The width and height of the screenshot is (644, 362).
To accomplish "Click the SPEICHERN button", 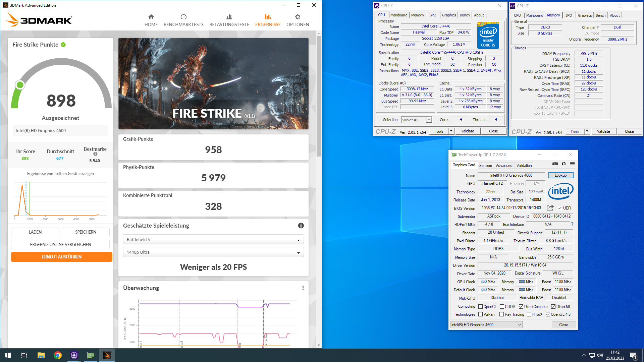I will (x=86, y=232).
